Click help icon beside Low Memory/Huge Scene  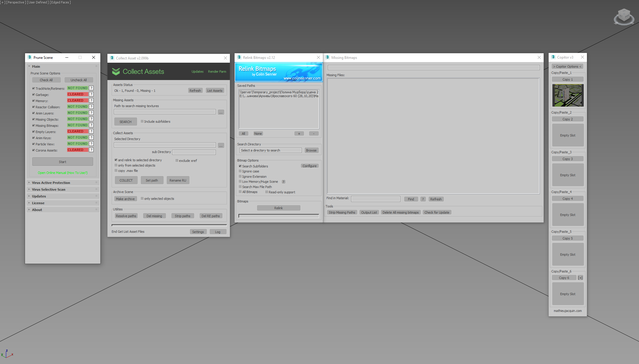pyautogui.click(x=283, y=182)
